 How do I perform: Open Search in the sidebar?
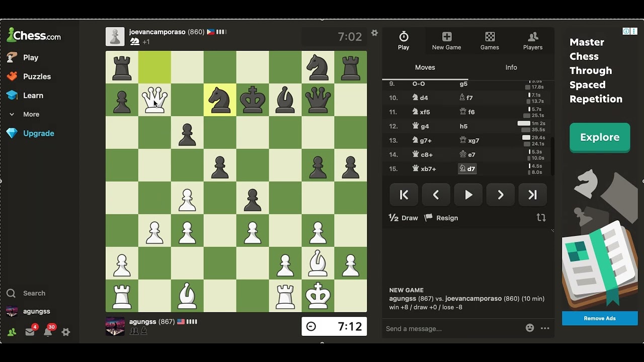(x=26, y=293)
